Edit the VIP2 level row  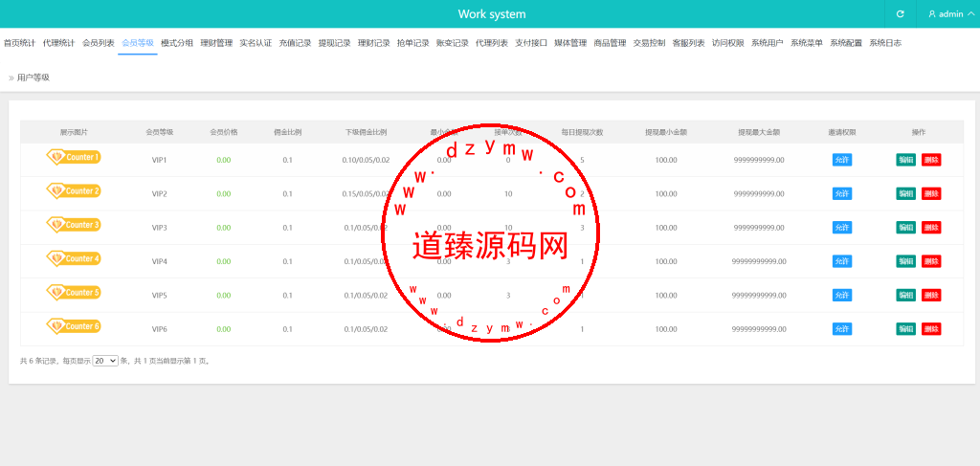point(905,193)
